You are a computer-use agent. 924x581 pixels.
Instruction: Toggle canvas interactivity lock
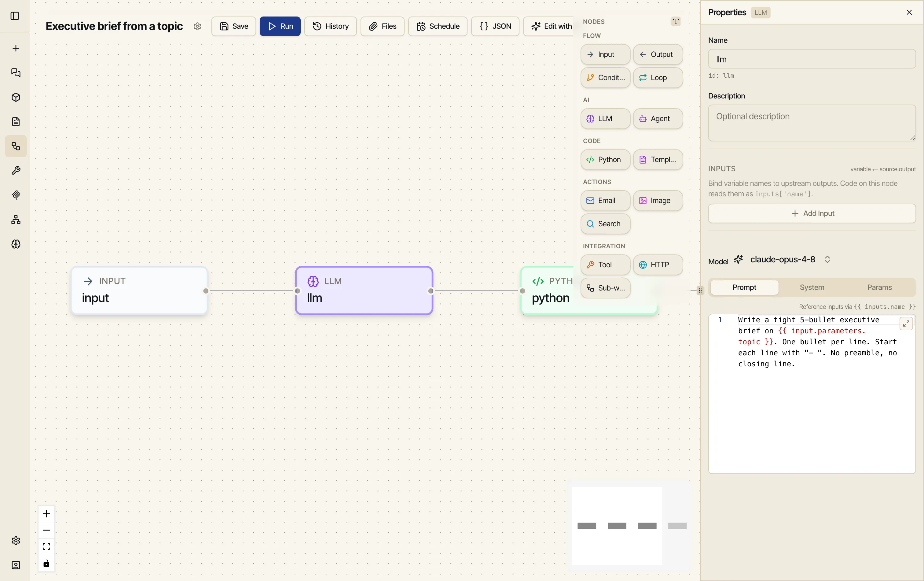point(46,563)
